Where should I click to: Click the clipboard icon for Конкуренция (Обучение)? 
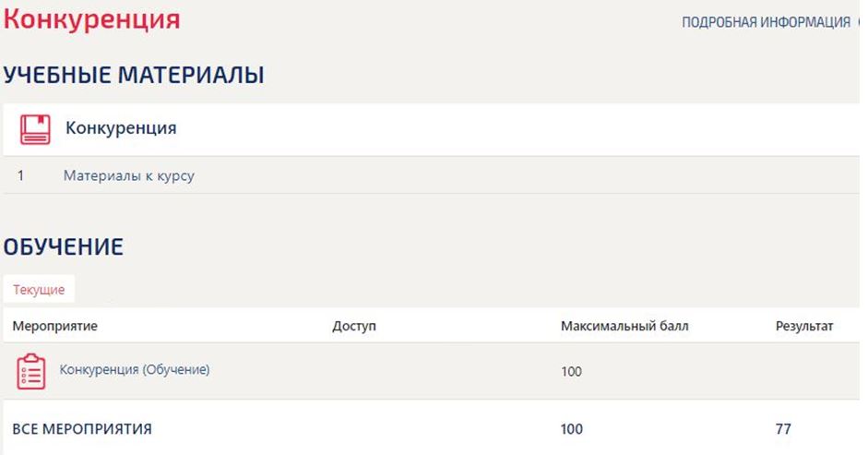[31, 371]
